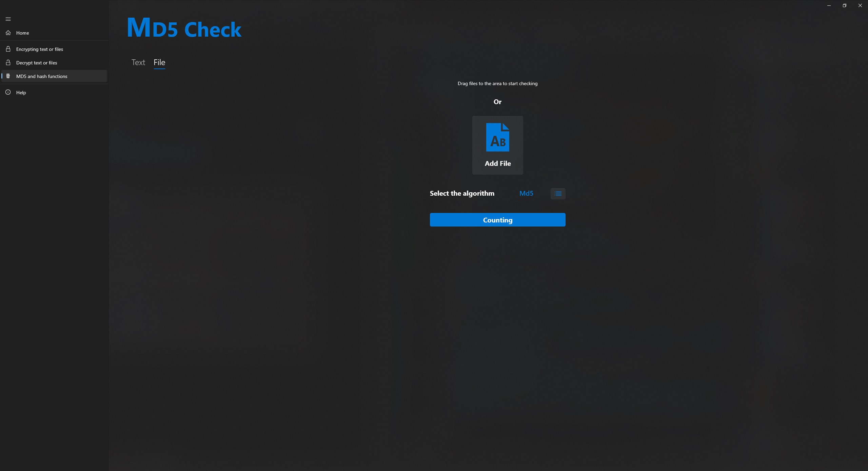Open the Help section
Image resolution: width=868 pixels, height=471 pixels.
(21, 92)
